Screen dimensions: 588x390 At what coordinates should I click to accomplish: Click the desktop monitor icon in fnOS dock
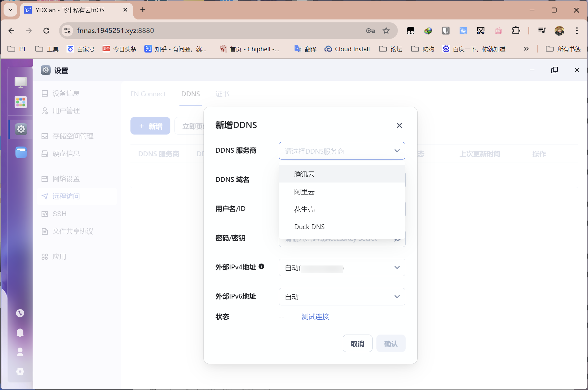coord(21,82)
